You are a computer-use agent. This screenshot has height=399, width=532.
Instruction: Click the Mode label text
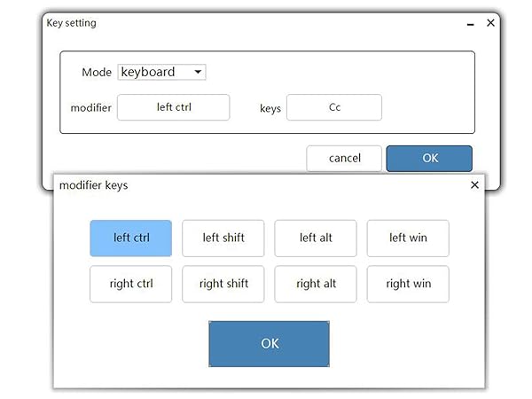[x=97, y=73]
